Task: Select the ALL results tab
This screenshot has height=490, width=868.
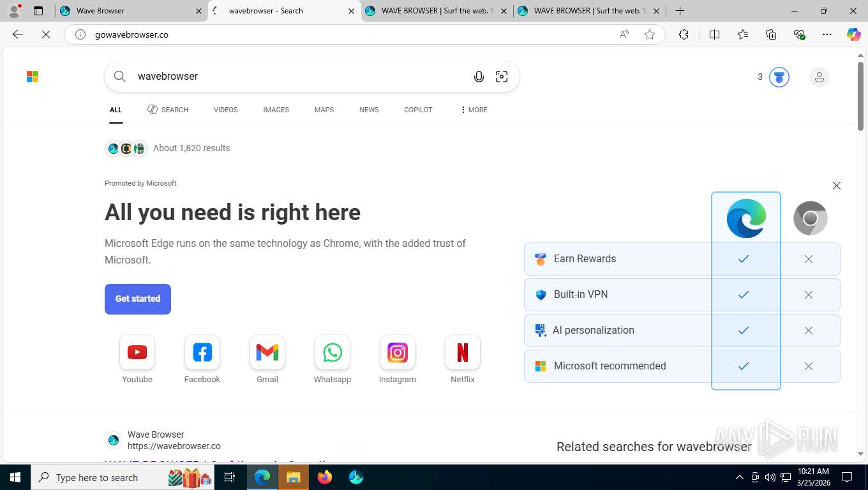Action: click(116, 110)
